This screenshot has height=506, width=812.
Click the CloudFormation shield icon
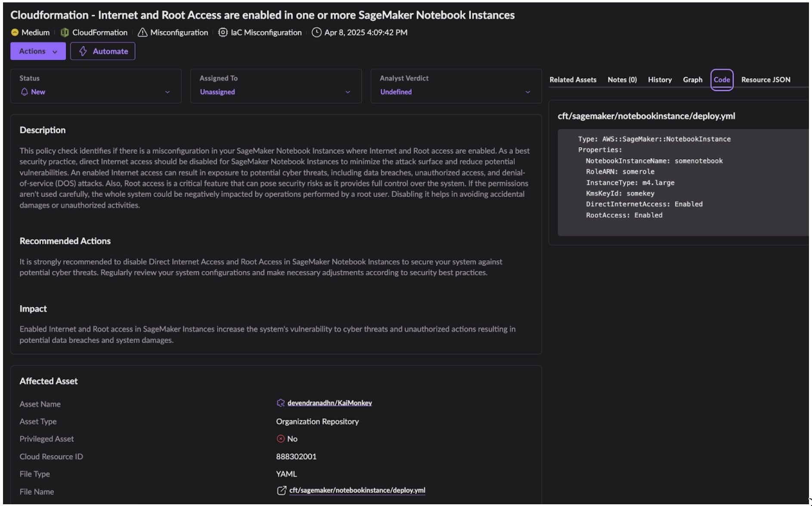point(65,33)
